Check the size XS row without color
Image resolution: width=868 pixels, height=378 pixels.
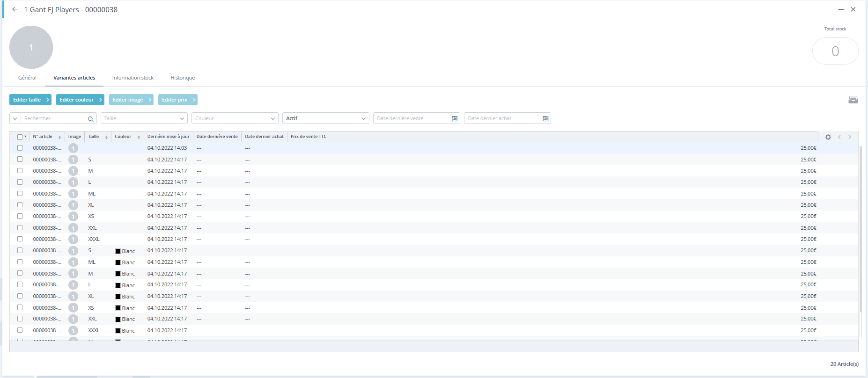coord(20,216)
